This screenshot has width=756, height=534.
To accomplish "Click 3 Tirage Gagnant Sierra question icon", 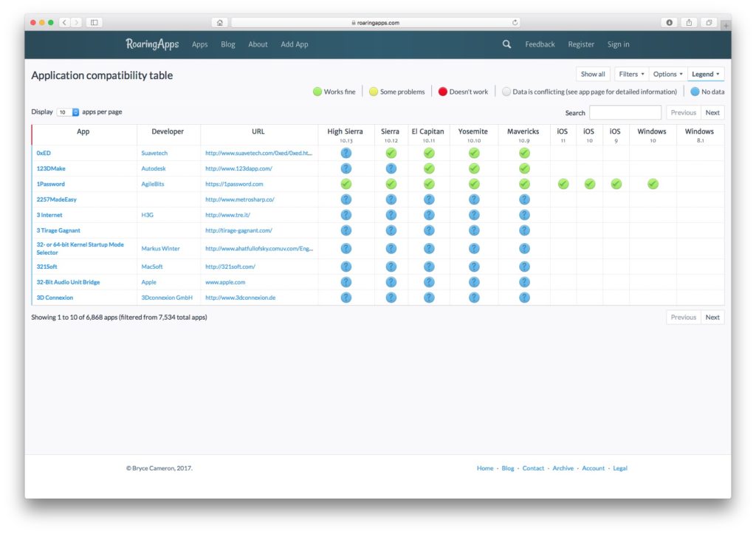I will point(391,230).
